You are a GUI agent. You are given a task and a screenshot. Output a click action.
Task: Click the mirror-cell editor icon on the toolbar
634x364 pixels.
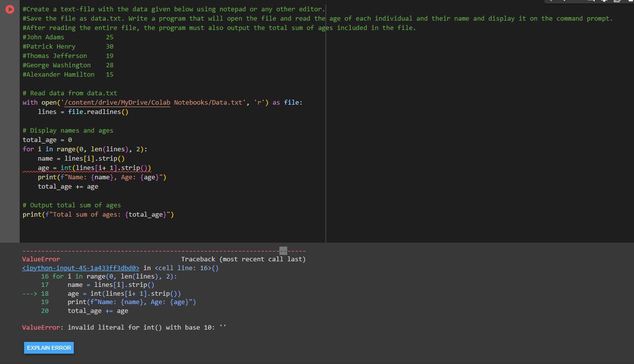(617, 2)
